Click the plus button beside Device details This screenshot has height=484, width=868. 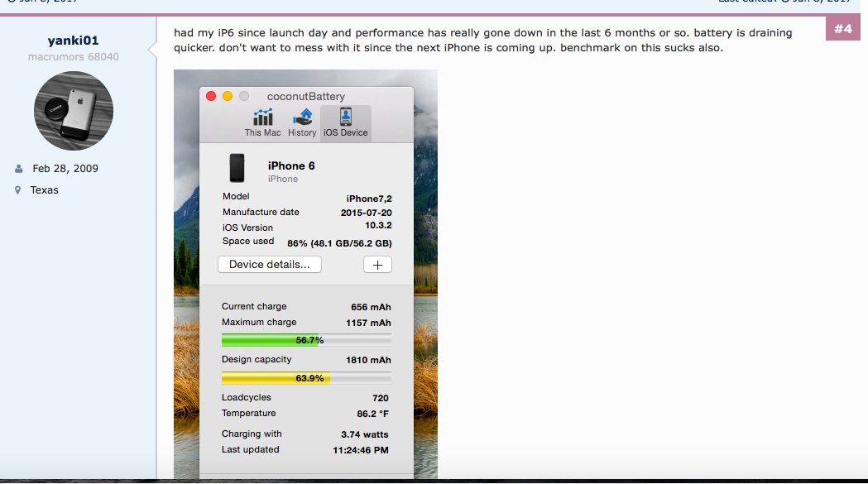click(x=377, y=265)
